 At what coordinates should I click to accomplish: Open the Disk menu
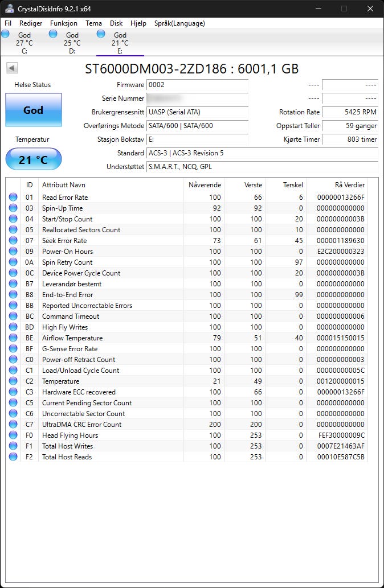coord(116,23)
